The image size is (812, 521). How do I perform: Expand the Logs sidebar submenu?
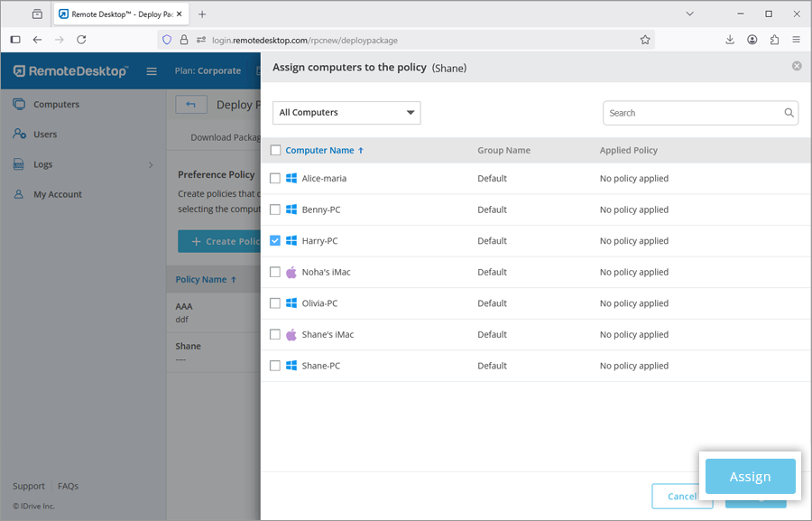click(x=151, y=164)
